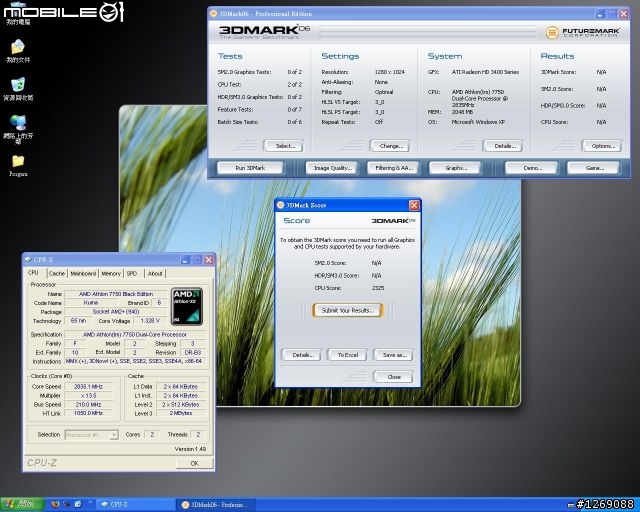Click Options button under Results
Screen dimensions: 640x512
coord(602,146)
